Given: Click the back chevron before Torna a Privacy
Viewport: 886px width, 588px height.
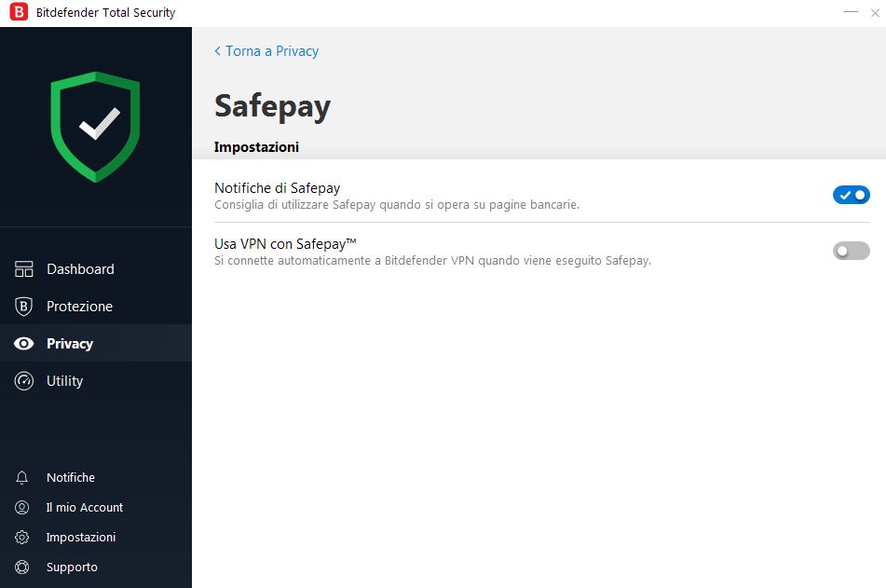Looking at the screenshot, I should tap(218, 51).
